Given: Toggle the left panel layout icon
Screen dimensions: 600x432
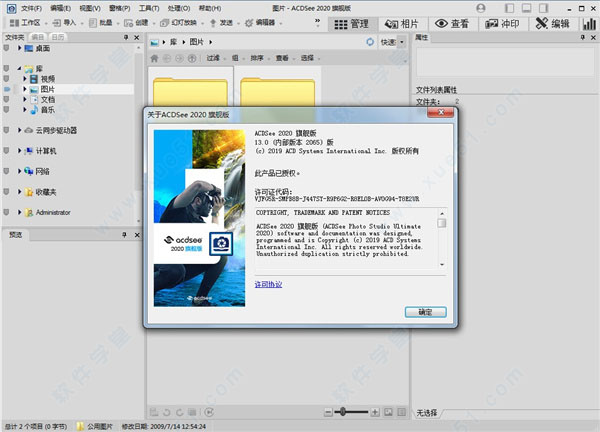Looking at the screenshot, I should click(509, 8).
